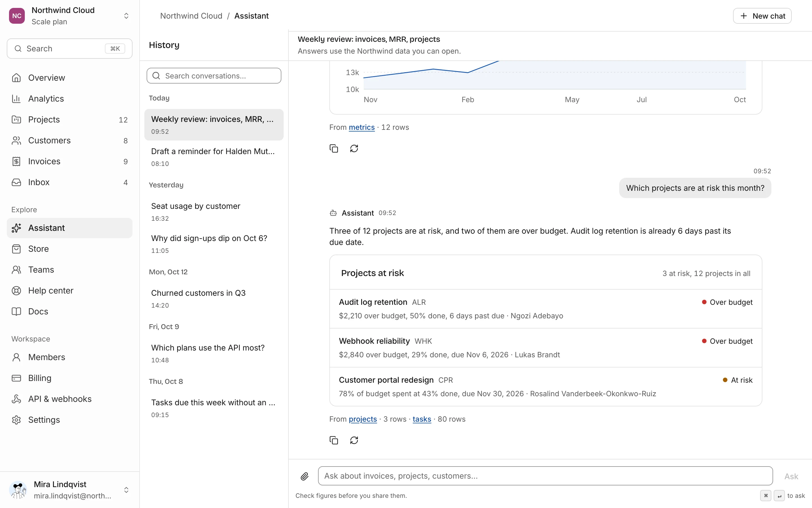Open the Teams page
Viewport: 812px width, 508px height.
point(69,270)
